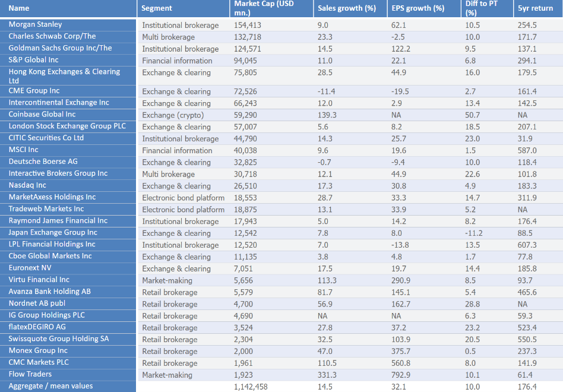Select the CMC Markets PLC name
This screenshot has height=392, width=563.
pos(39,362)
